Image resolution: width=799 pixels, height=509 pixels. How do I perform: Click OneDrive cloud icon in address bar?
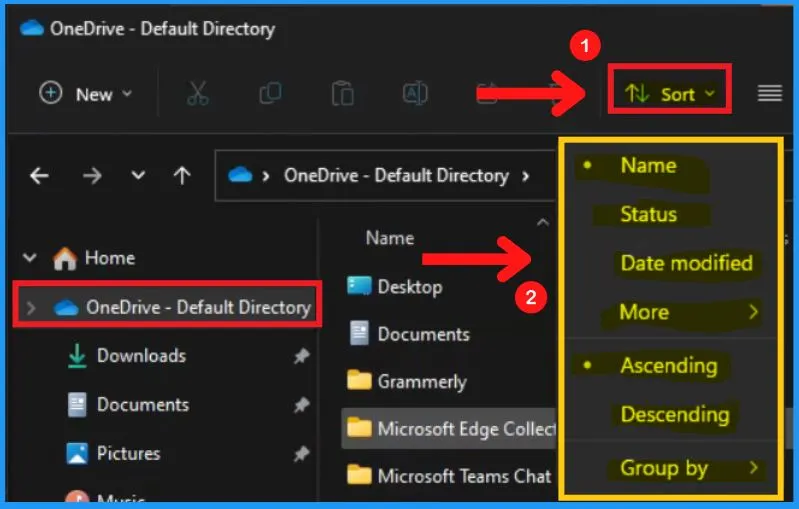tap(241, 175)
